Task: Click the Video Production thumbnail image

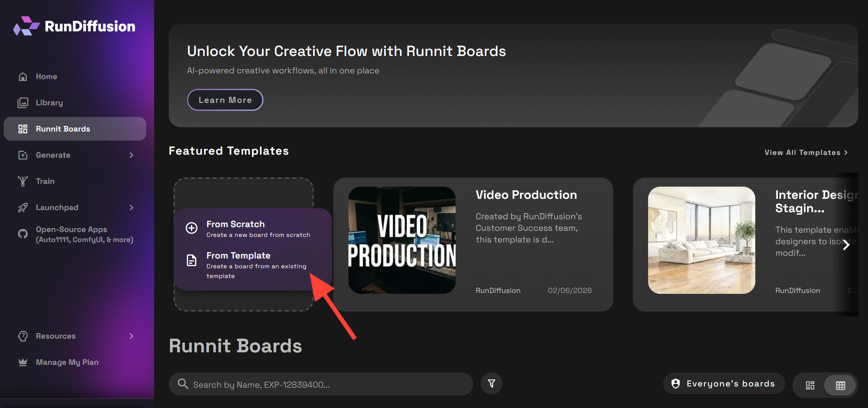Action: tap(402, 240)
